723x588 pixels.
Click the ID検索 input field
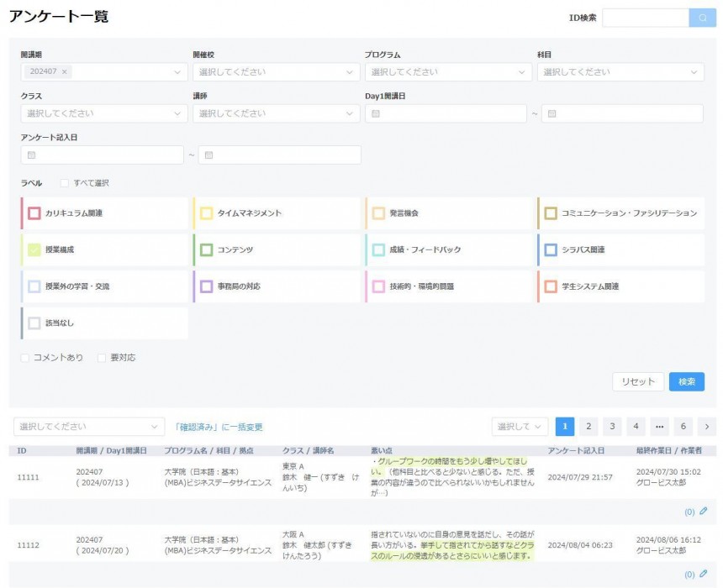click(x=645, y=18)
